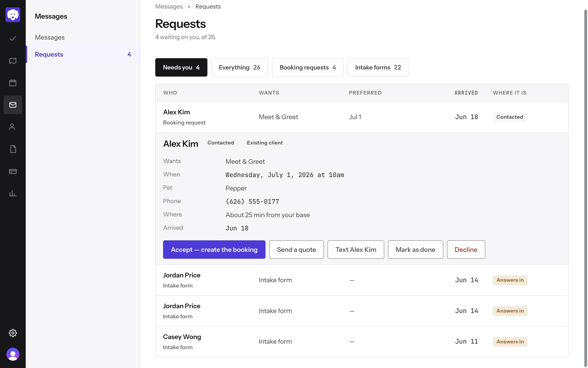
Task: Open the document page icon
Action: (x=13, y=149)
